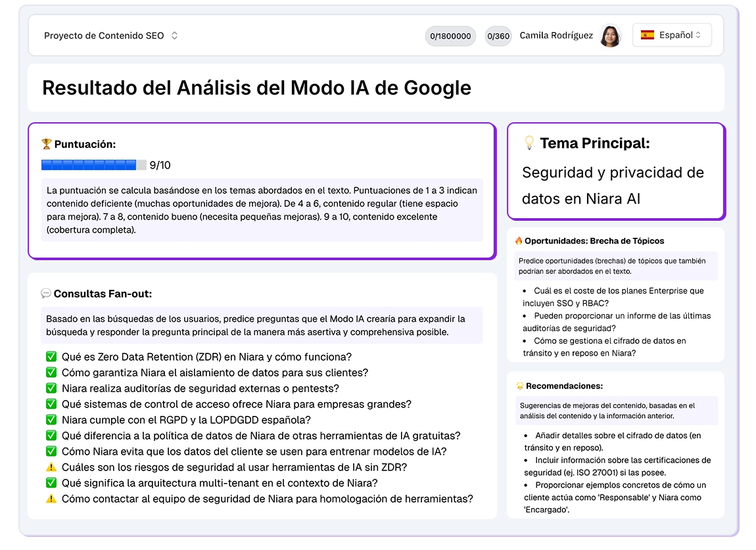Click the lightbulb icon next to Tema Principal
Viewport: 756px width, 550px height.
pos(529,143)
